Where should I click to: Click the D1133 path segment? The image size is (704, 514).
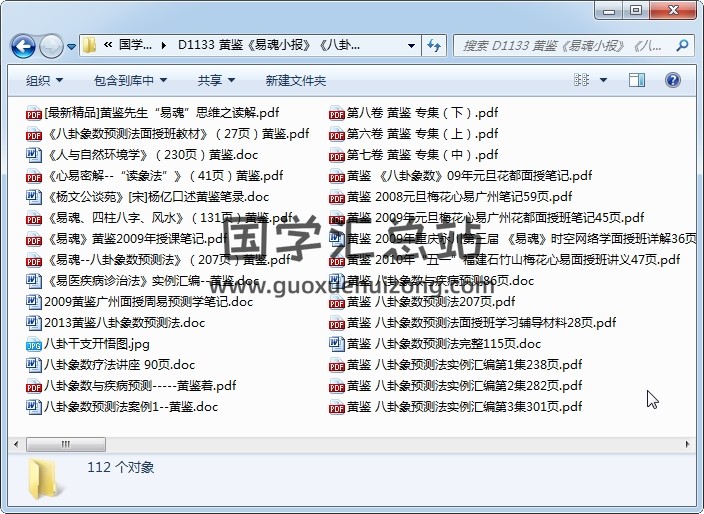coord(268,45)
